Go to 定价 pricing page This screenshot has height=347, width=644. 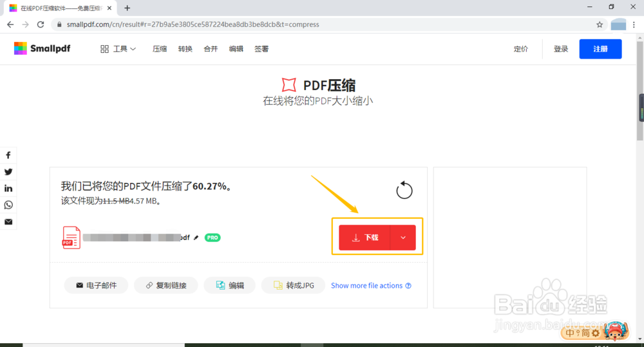[521, 49]
